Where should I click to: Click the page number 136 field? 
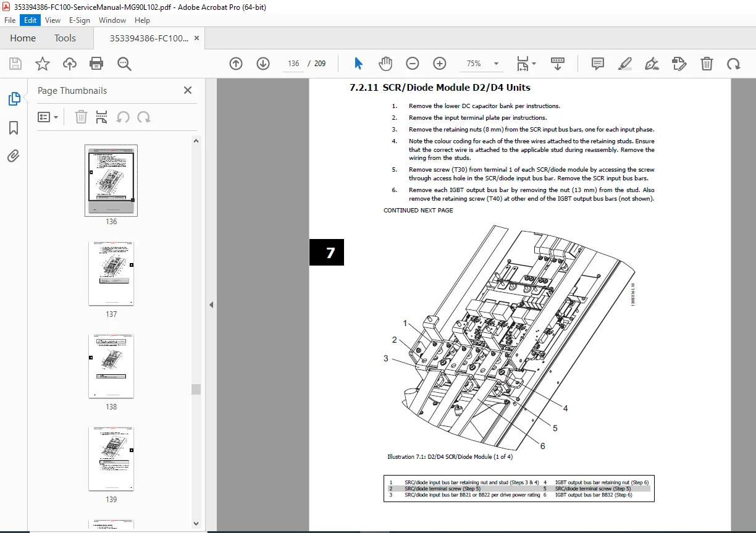click(293, 64)
